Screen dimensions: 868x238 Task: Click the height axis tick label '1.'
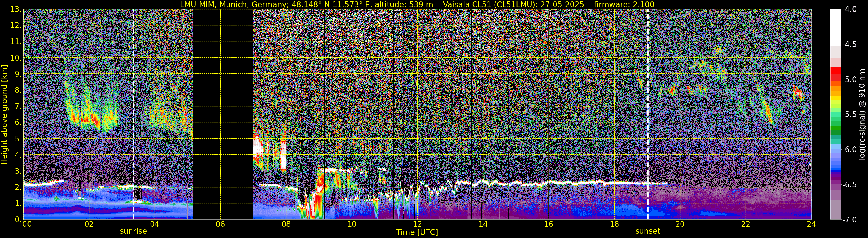click(18, 204)
